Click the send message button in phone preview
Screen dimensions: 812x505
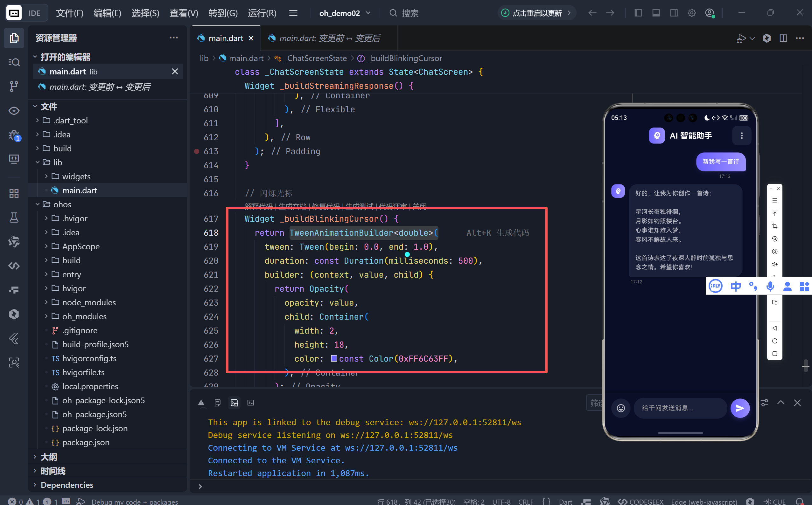point(740,408)
